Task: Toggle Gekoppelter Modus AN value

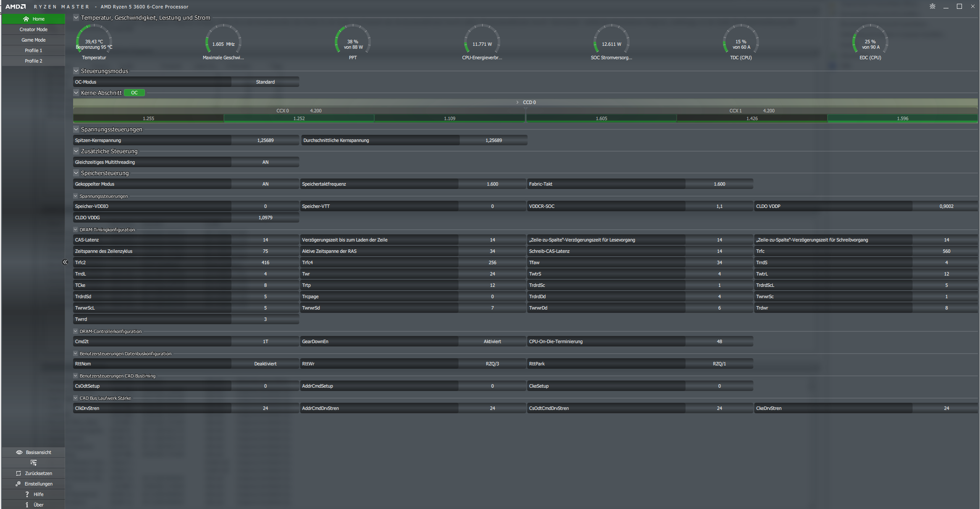Action: pyautogui.click(x=265, y=184)
